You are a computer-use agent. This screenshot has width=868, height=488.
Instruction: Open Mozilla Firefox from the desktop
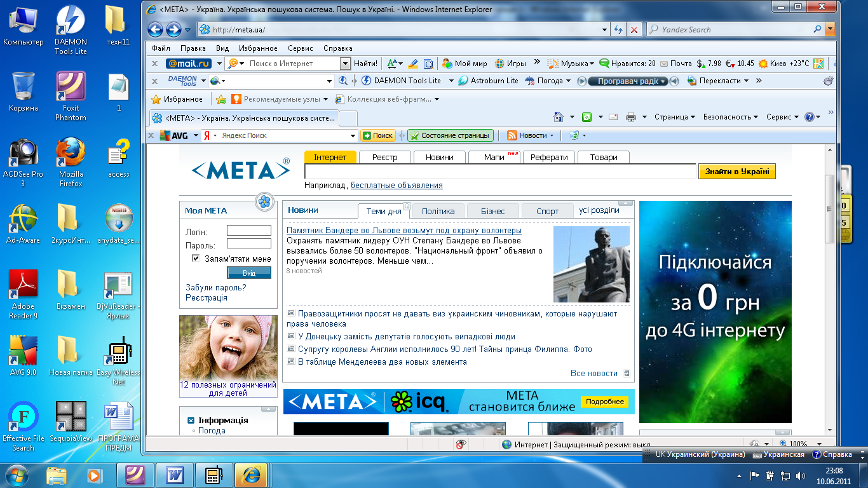71,161
